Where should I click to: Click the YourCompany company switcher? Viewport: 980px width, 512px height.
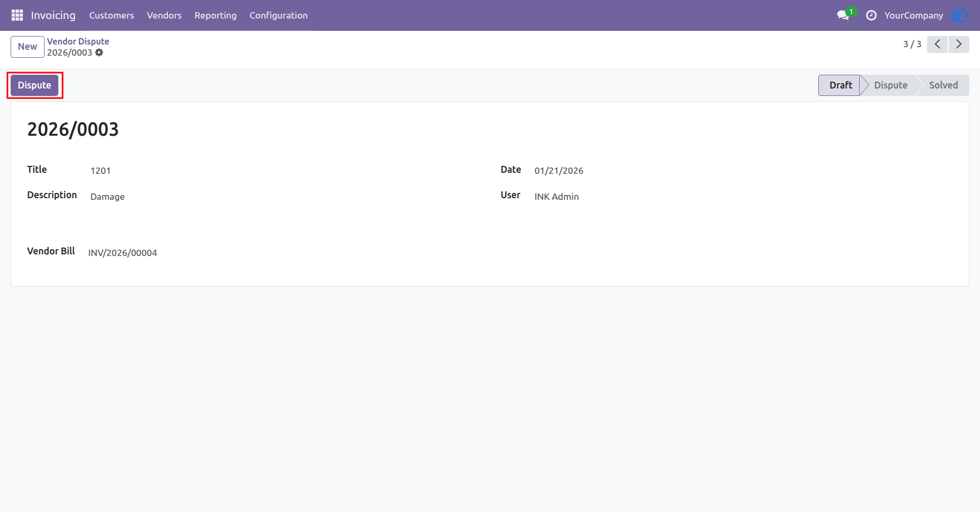click(x=913, y=15)
